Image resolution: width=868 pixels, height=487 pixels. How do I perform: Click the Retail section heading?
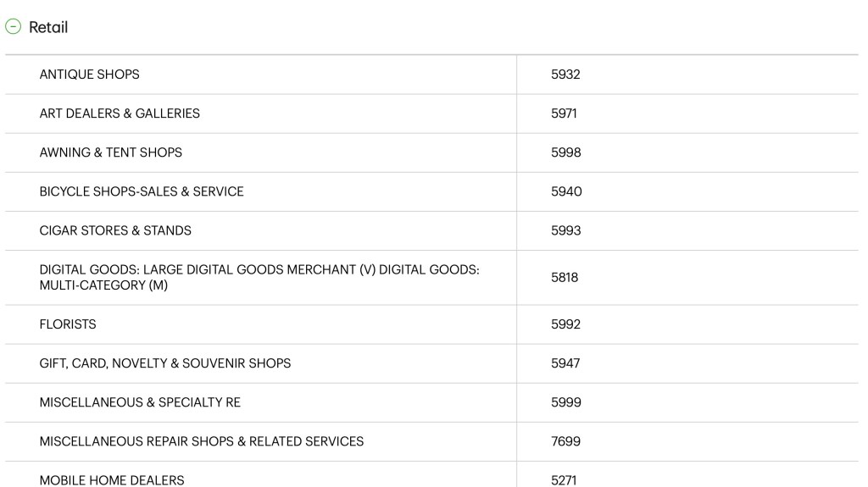[x=48, y=27]
